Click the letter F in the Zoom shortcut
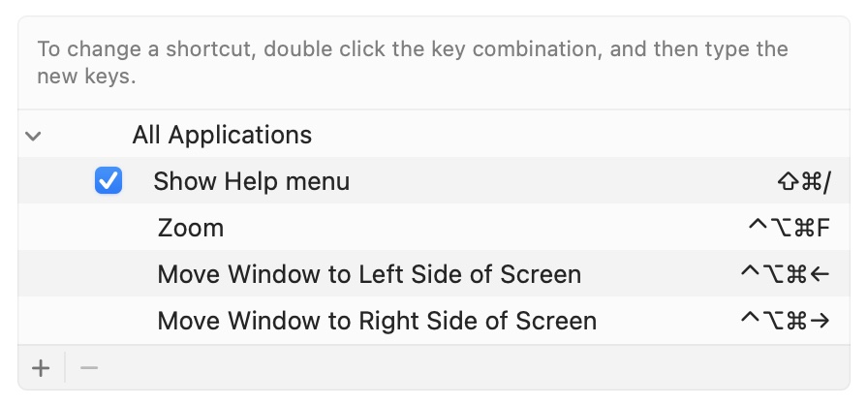868x405 pixels. [823, 229]
